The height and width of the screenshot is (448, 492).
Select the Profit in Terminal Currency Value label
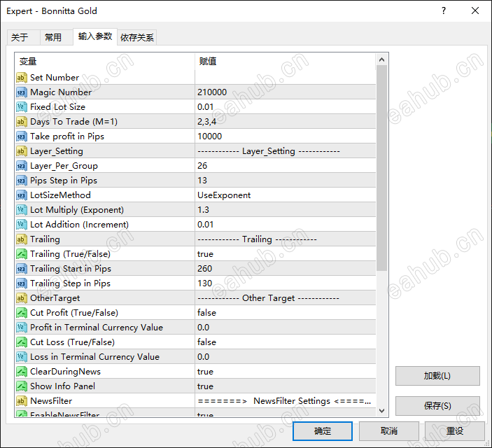click(x=97, y=328)
